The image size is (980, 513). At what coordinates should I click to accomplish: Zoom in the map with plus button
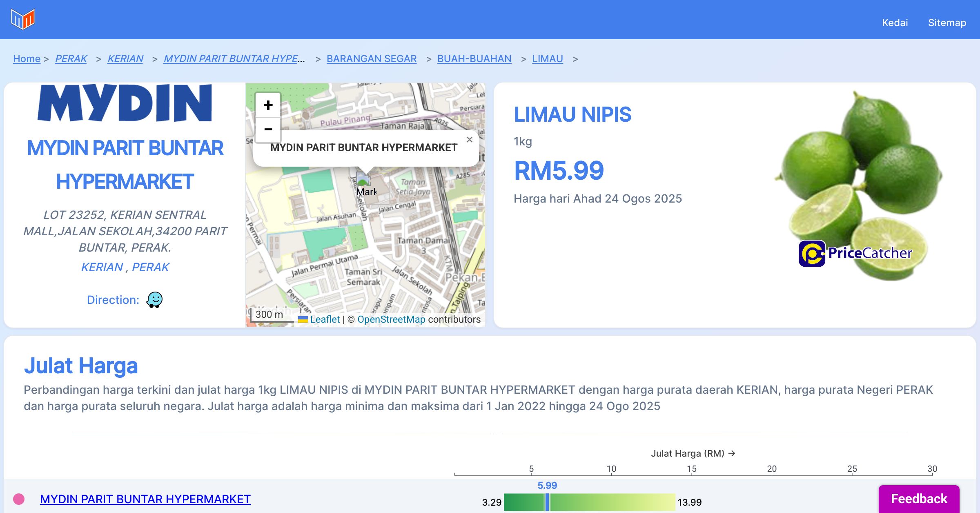[x=268, y=105]
